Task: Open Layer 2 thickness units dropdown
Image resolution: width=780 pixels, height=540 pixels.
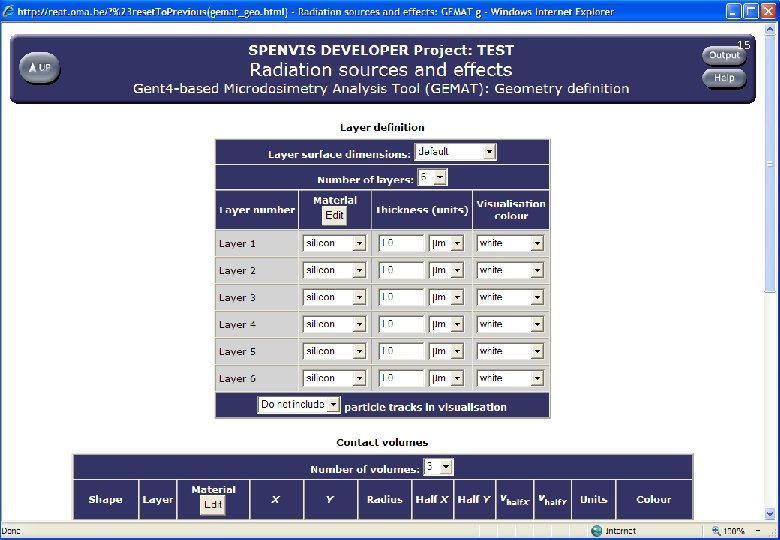Action: point(446,270)
